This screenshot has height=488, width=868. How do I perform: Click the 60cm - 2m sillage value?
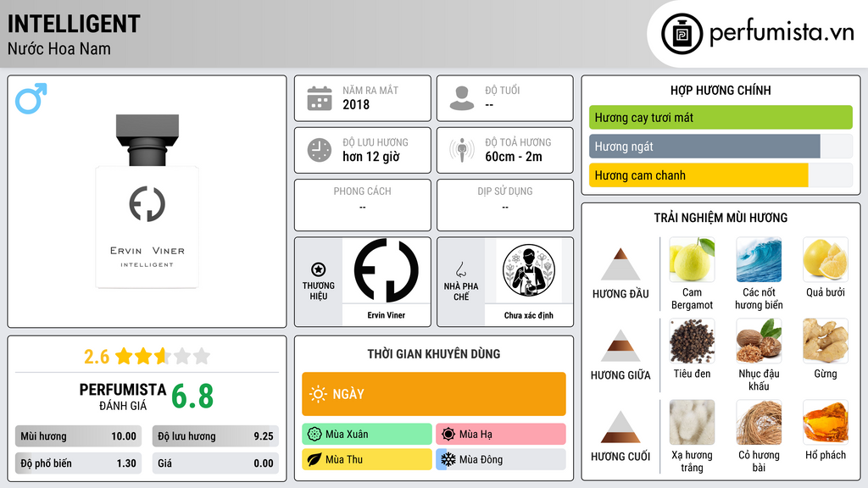tap(514, 157)
